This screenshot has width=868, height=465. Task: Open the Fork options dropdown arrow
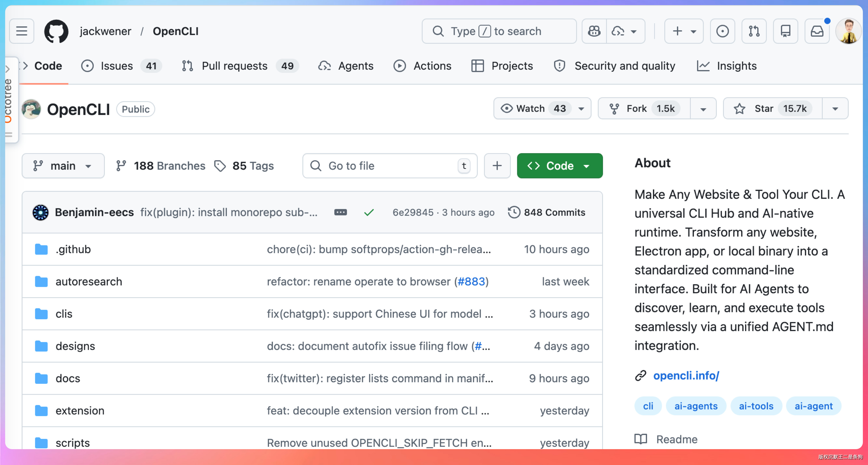[703, 109]
